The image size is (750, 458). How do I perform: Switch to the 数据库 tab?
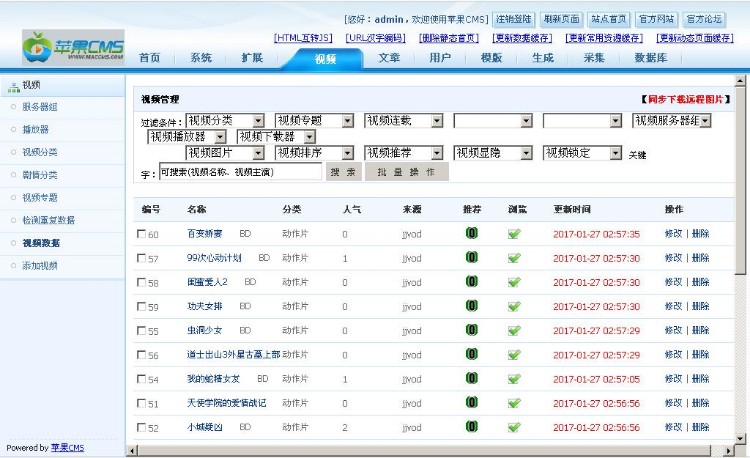(x=651, y=58)
